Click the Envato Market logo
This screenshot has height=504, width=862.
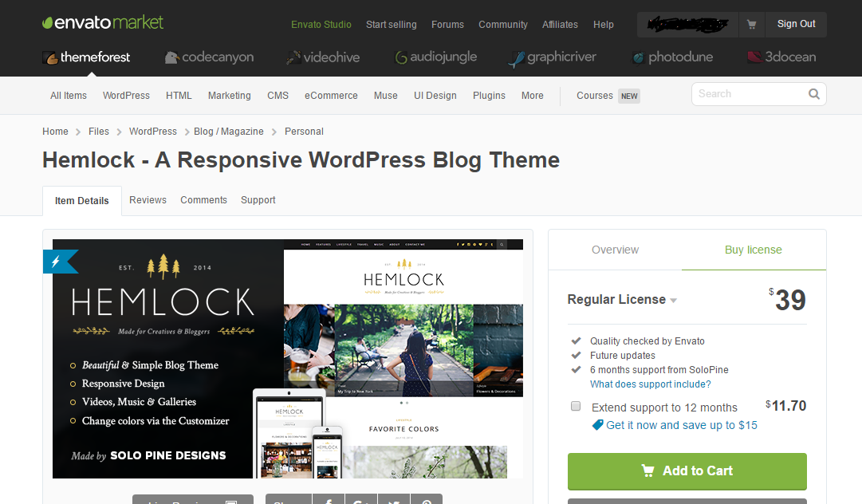point(103,22)
